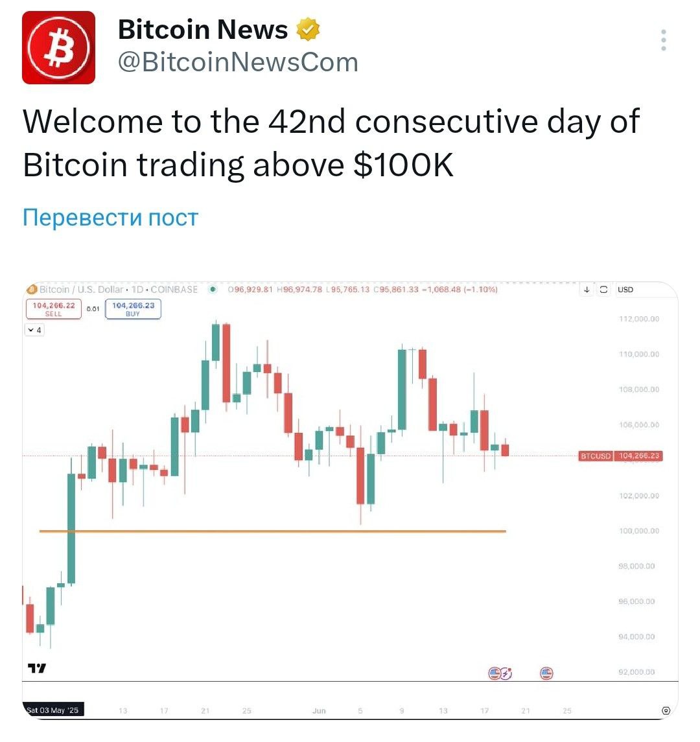This screenshot has width=700, height=742.
Task: Click the BTCUSD 104,266.23 price label
Action: (620, 456)
